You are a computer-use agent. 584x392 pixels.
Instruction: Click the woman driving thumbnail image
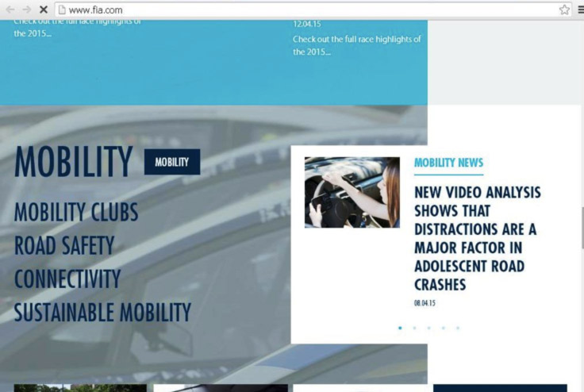point(352,192)
